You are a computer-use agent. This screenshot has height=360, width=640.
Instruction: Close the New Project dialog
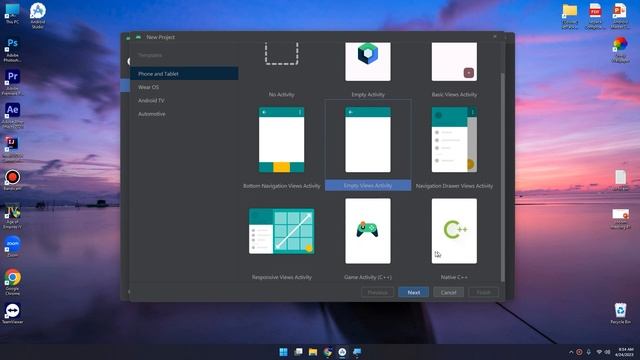(x=495, y=37)
